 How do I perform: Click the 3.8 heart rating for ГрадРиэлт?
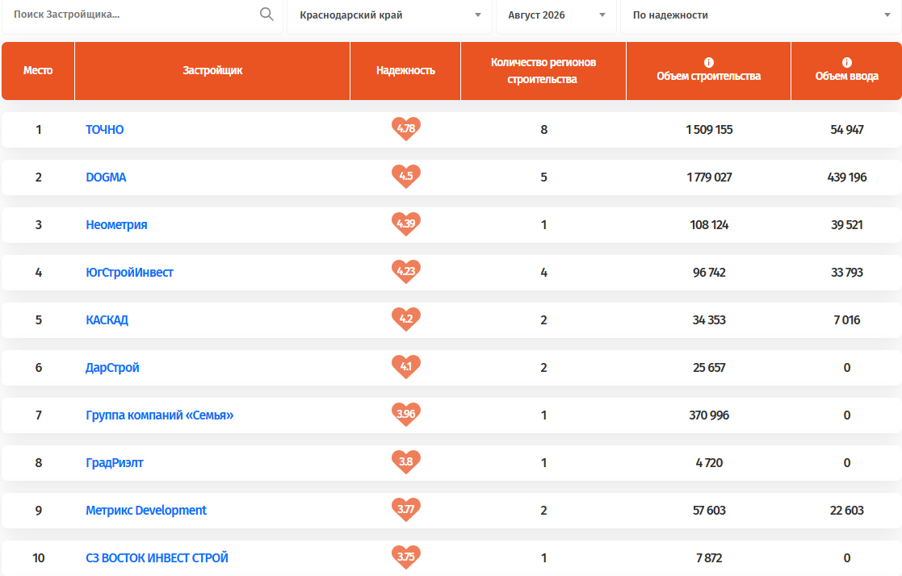click(406, 462)
